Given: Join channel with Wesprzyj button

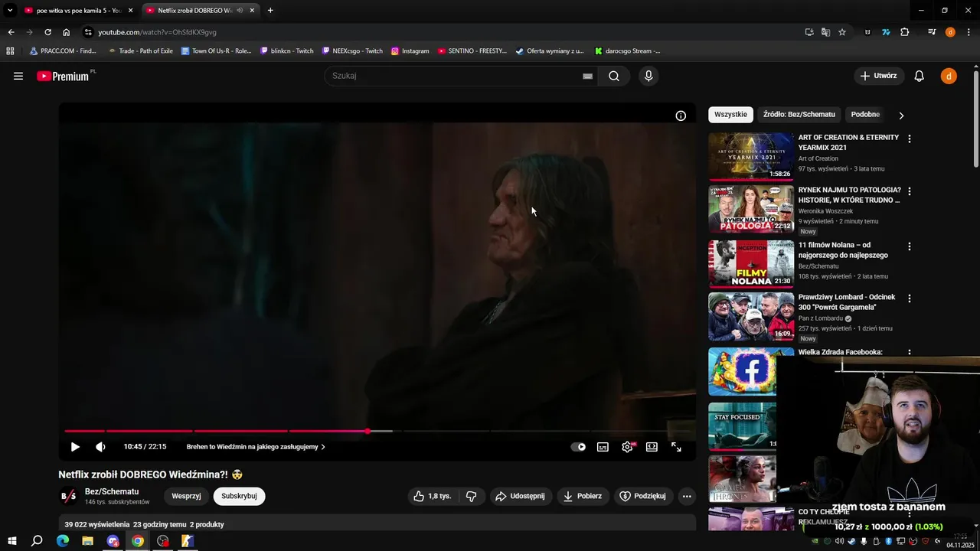Looking at the screenshot, I should point(186,496).
